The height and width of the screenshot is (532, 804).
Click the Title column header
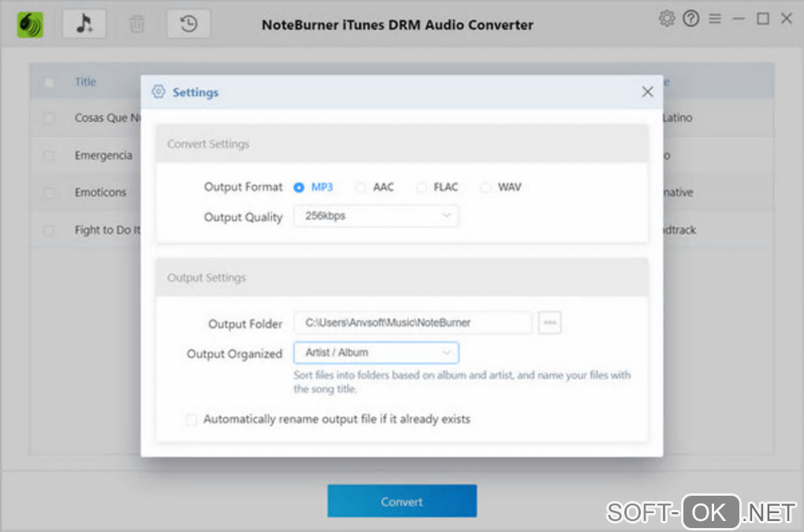point(85,81)
